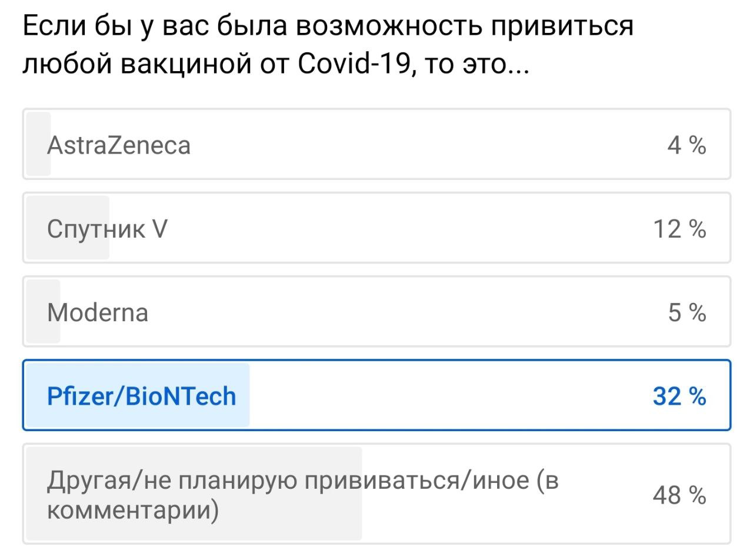Image resolution: width=753 pixels, height=560 pixels.
Task: Click the small gray AstraZeneca result bar fill
Action: 39,144
